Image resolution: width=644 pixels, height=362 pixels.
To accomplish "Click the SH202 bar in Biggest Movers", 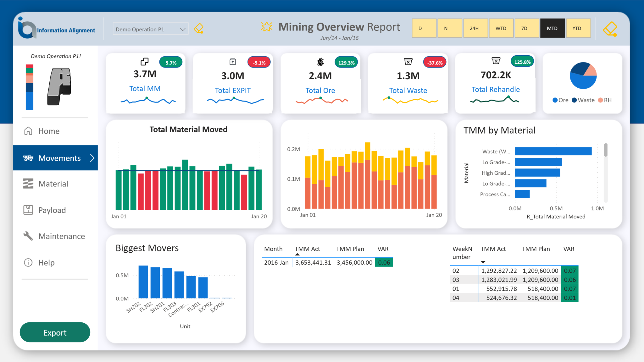I will point(143,282).
